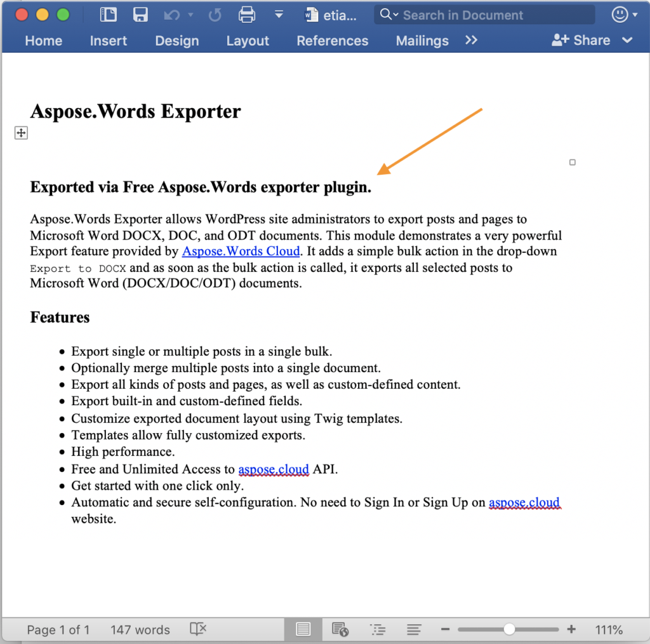The height and width of the screenshot is (644, 650).
Task: Expand the Customize Quick Access Toolbar dropdown
Action: 279,15
